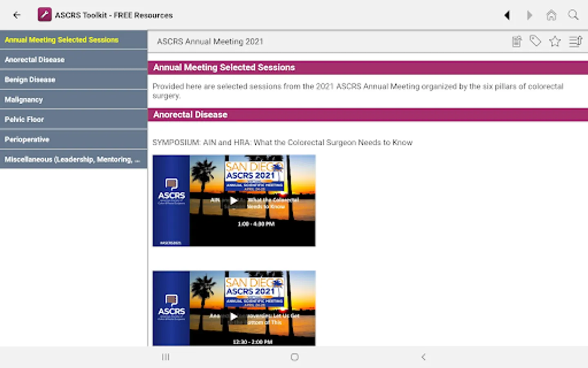Click the Anorectal Disease heading banner
This screenshot has width=588, height=368.
click(367, 115)
